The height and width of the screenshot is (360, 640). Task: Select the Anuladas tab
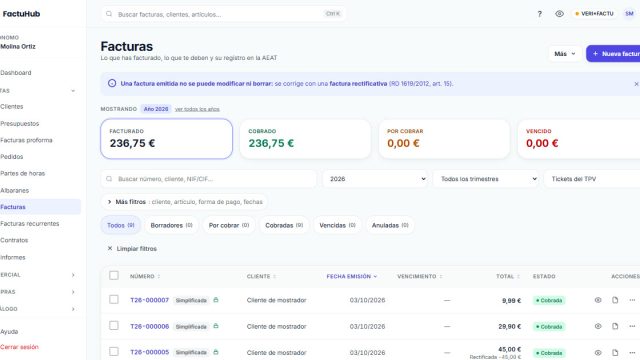(390, 225)
